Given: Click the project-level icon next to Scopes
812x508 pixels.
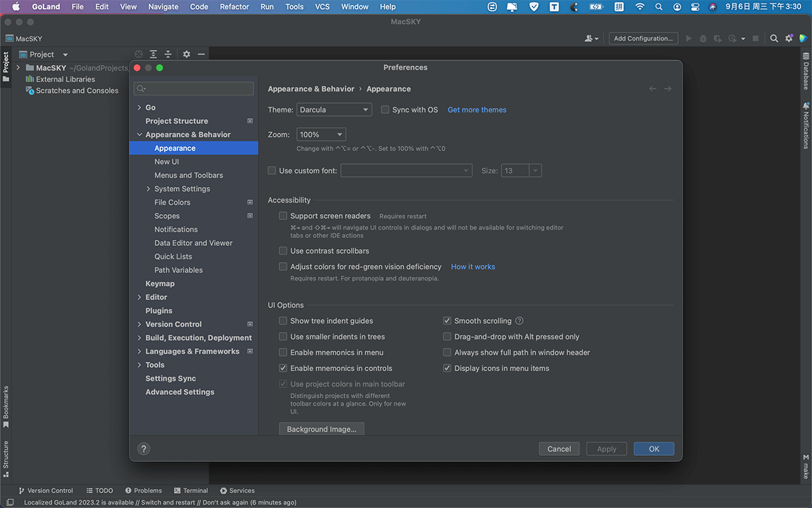Looking at the screenshot, I should click(250, 216).
